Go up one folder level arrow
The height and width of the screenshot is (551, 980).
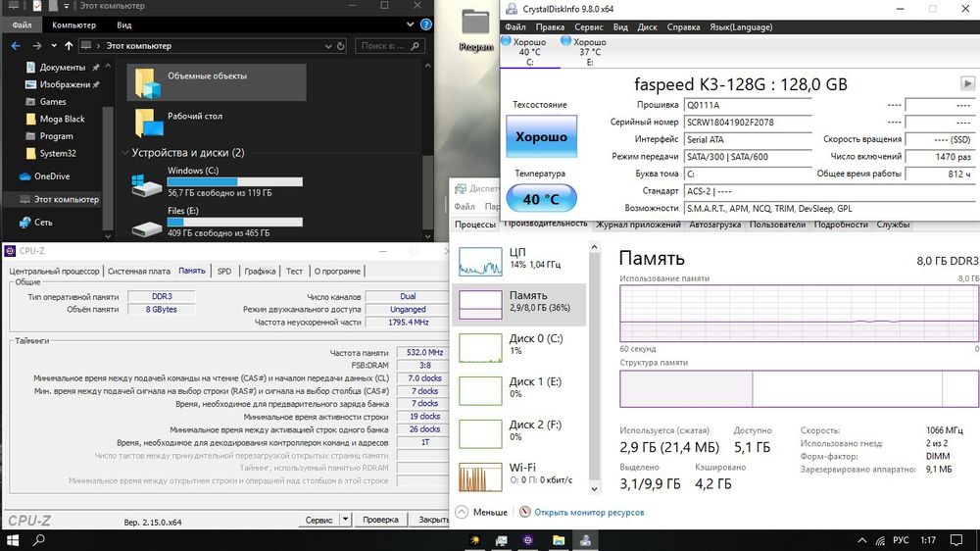pyautogui.click(x=69, y=46)
